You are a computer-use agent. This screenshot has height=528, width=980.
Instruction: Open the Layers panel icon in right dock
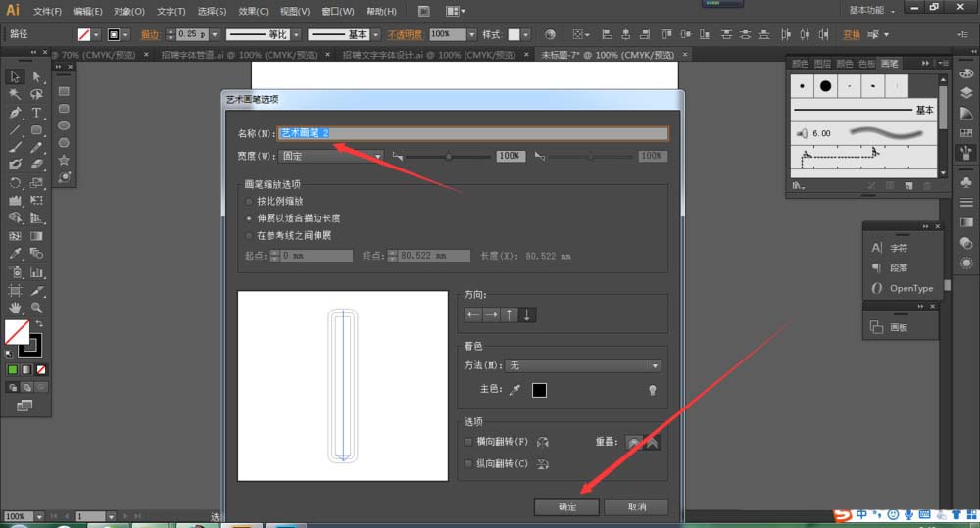pos(966,93)
